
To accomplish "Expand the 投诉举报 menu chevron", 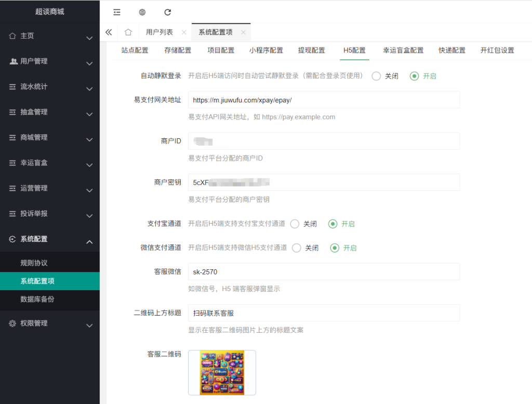I will 89,216.
